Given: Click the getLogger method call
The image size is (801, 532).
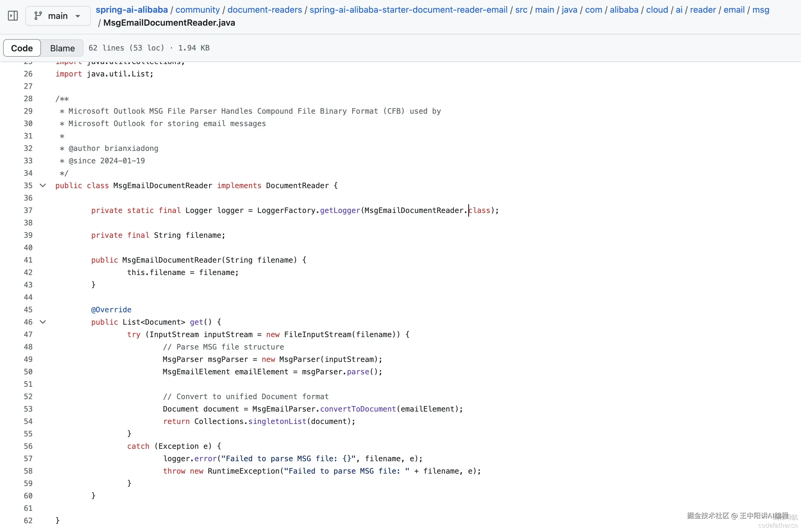Looking at the screenshot, I should tap(340, 210).
